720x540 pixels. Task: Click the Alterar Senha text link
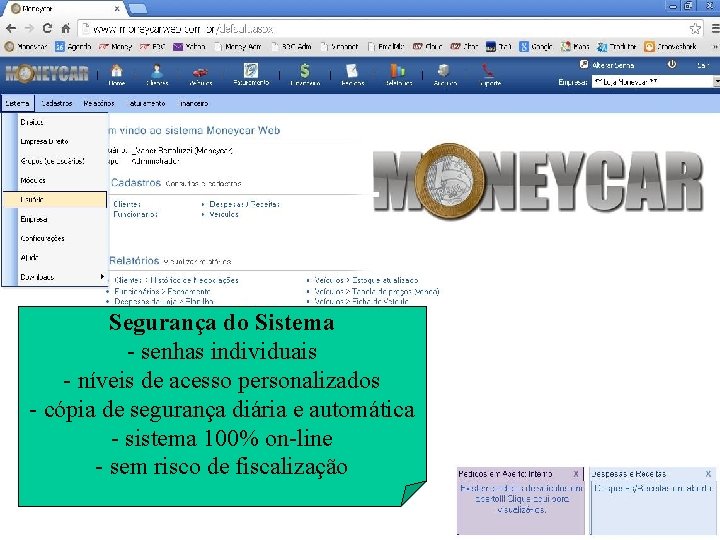(x=613, y=65)
